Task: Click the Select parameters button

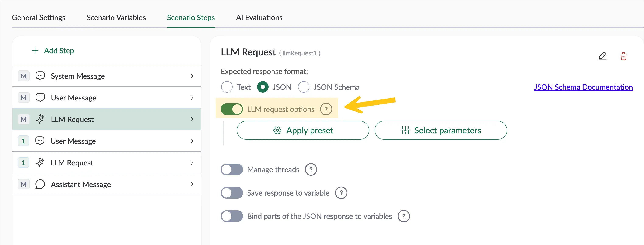Action: click(441, 130)
